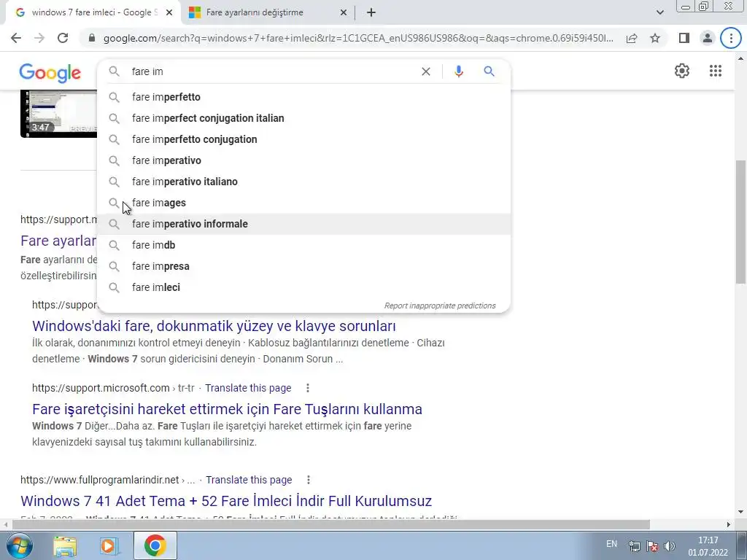Click the horizontal page scrollbar
The image size is (747, 560).
[x=331, y=525]
